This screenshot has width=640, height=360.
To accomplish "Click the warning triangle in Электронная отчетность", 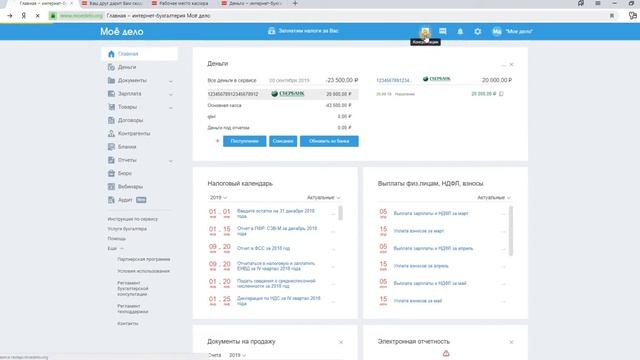I will tap(446, 353).
